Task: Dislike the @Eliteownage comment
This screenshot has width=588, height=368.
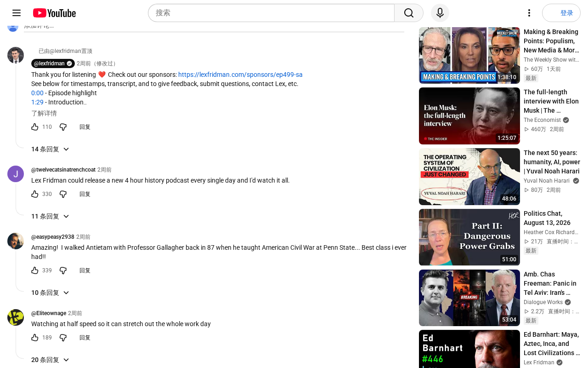Action: point(63,338)
